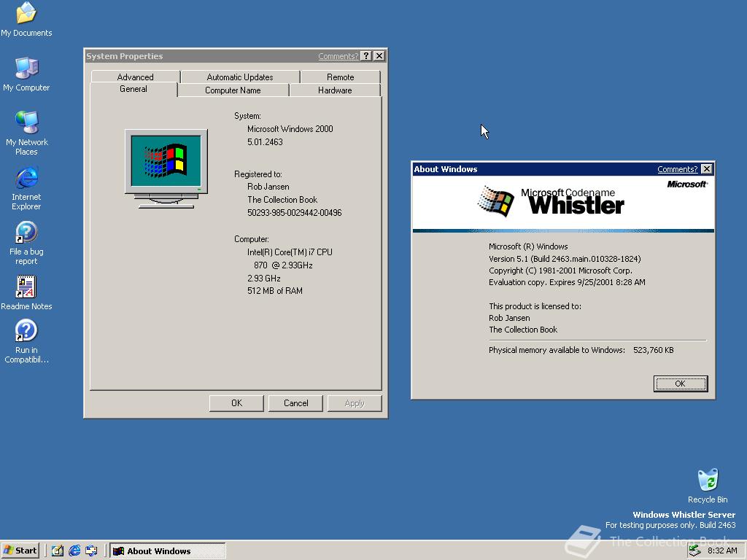Click the 8:32 AM clock
Image resolution: width=747 pixels, height=560 pixels.
click(x=722, y=551)
